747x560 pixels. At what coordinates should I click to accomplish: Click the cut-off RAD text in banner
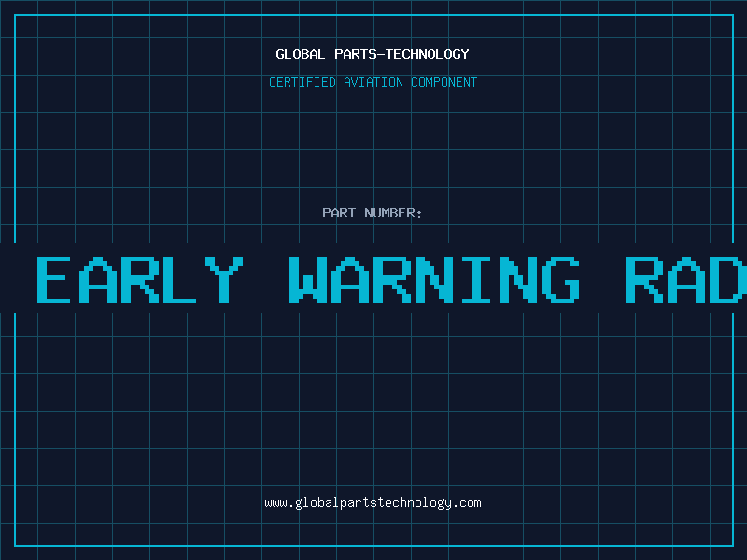[x=686, y=279]
